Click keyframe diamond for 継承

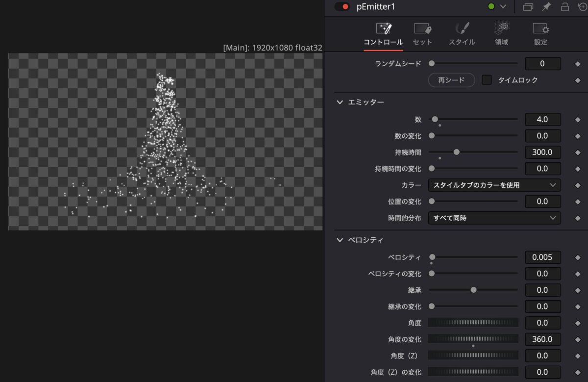tap(578, 290)
